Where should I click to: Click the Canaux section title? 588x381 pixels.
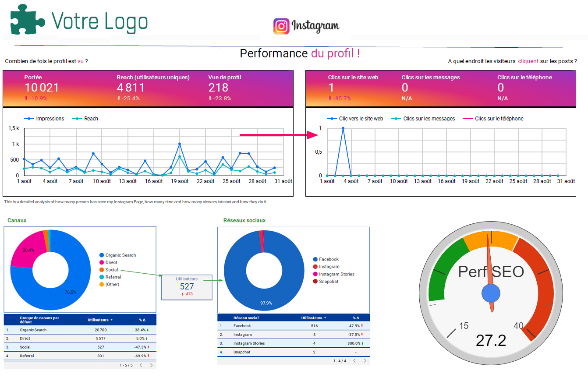[17, 220]
